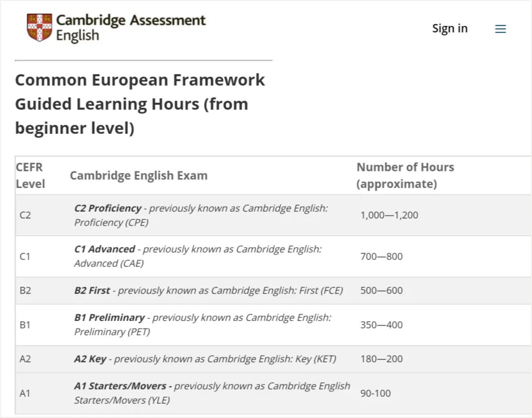Select the 90-100 hours cell
532x418 pixels.
point(375,393)
